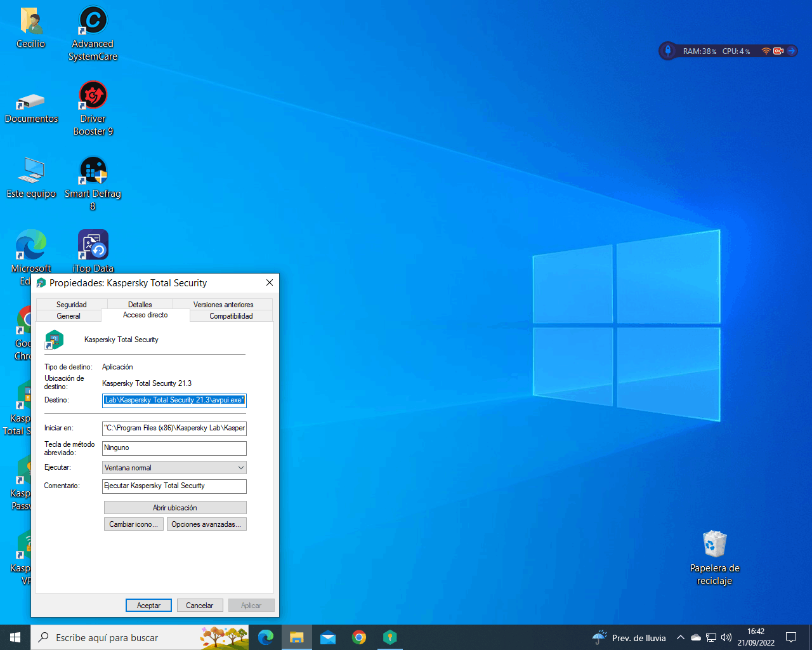This screenshot has height=650, width=812.
Task: Go to the General tab
Action: [69, 316]
